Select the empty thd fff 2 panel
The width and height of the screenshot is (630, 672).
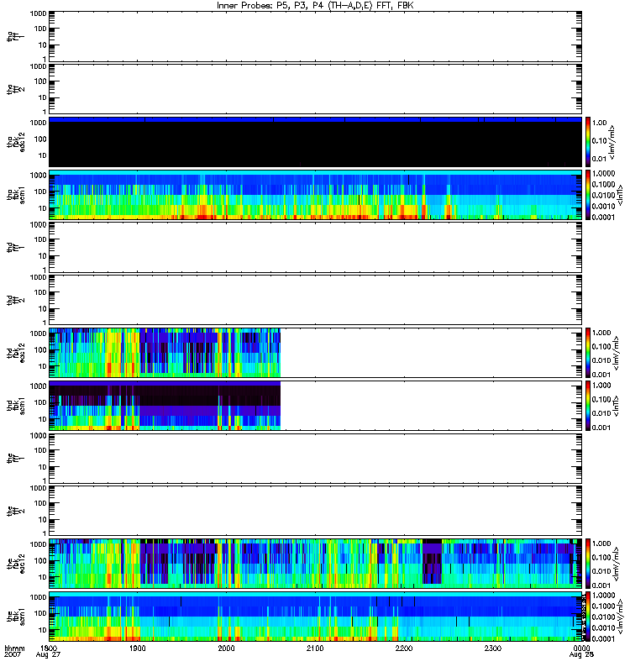click(315, 299)
